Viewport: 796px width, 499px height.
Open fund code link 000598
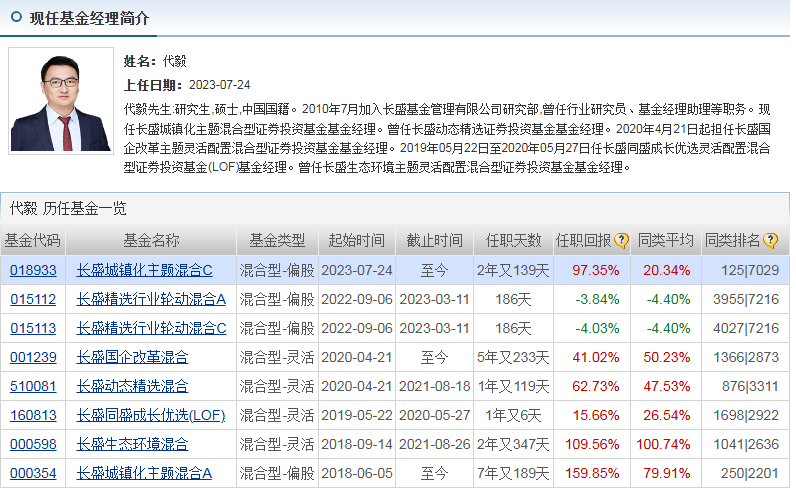33,444
